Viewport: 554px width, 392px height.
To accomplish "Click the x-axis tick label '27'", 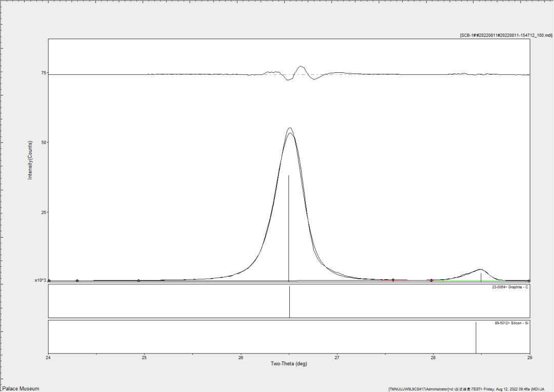I will [337, 357].
